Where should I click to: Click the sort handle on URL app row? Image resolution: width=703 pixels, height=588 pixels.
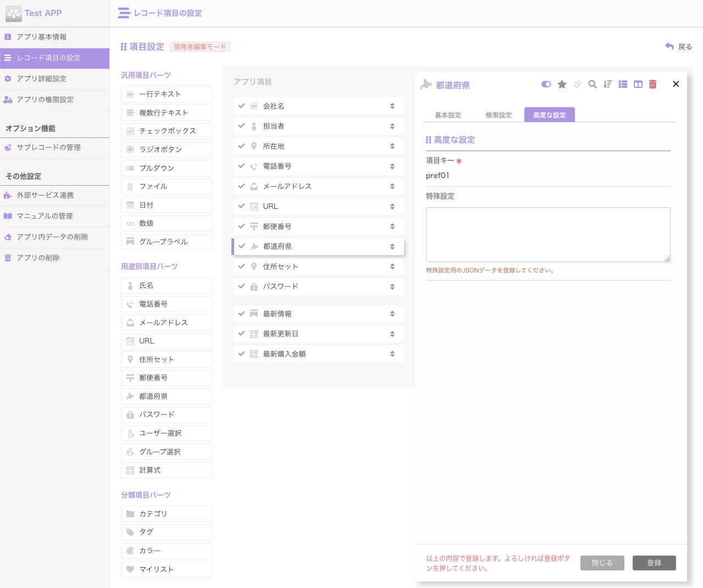tap(392, 206)
